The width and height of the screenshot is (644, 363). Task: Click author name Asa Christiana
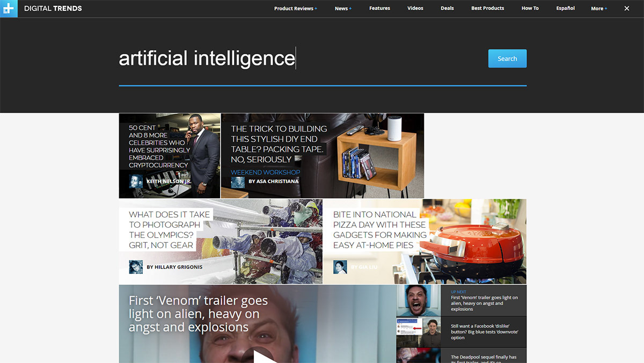[x=274, y=181]
